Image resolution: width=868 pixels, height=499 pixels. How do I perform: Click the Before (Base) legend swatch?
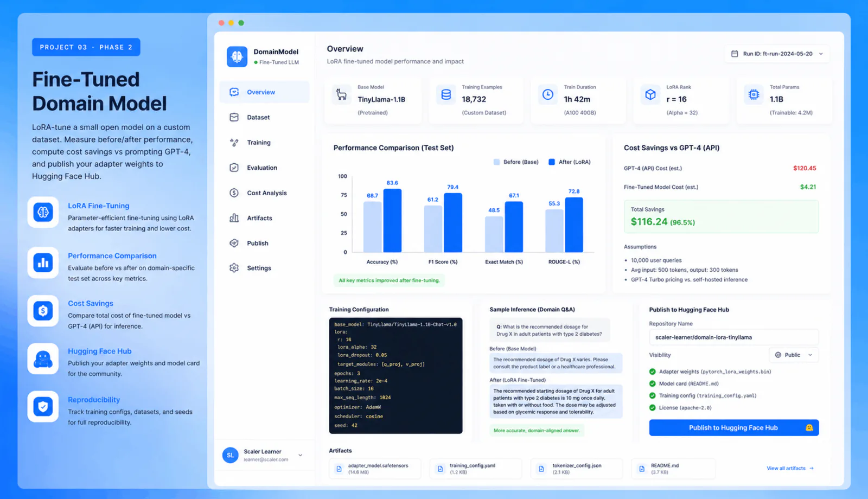point(496,162)
